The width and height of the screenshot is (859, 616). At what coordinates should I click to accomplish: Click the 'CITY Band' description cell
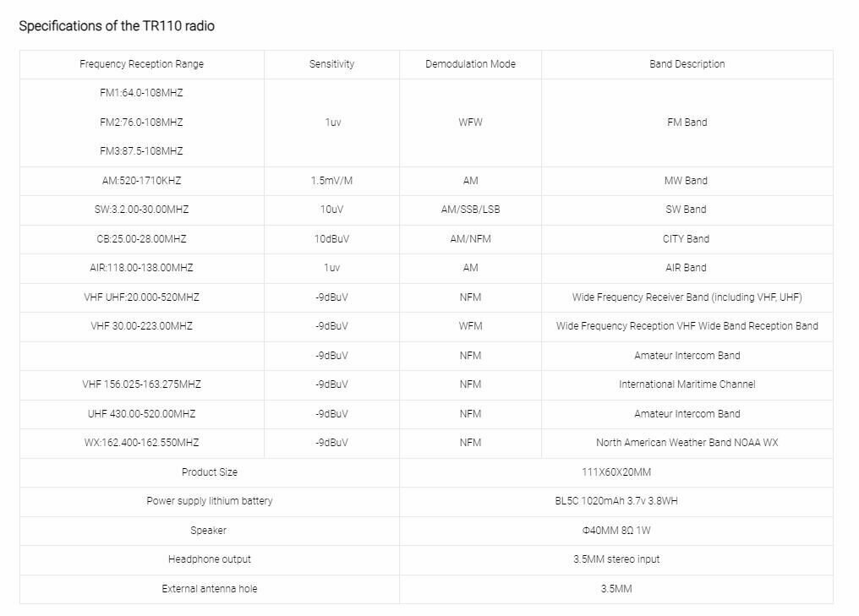[x=687, y=239]
